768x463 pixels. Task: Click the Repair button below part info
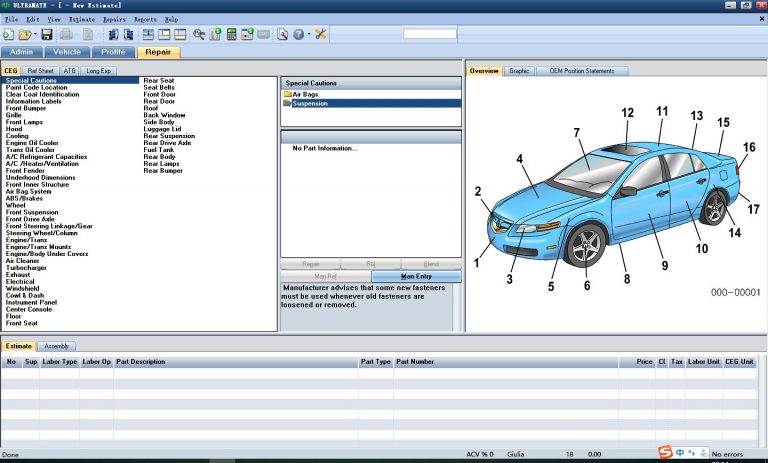point(311,264)
